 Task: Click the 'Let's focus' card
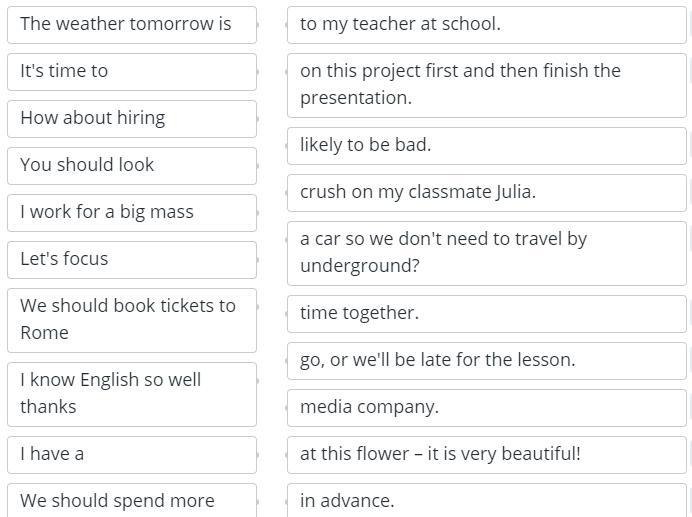(x=131, y=259)
